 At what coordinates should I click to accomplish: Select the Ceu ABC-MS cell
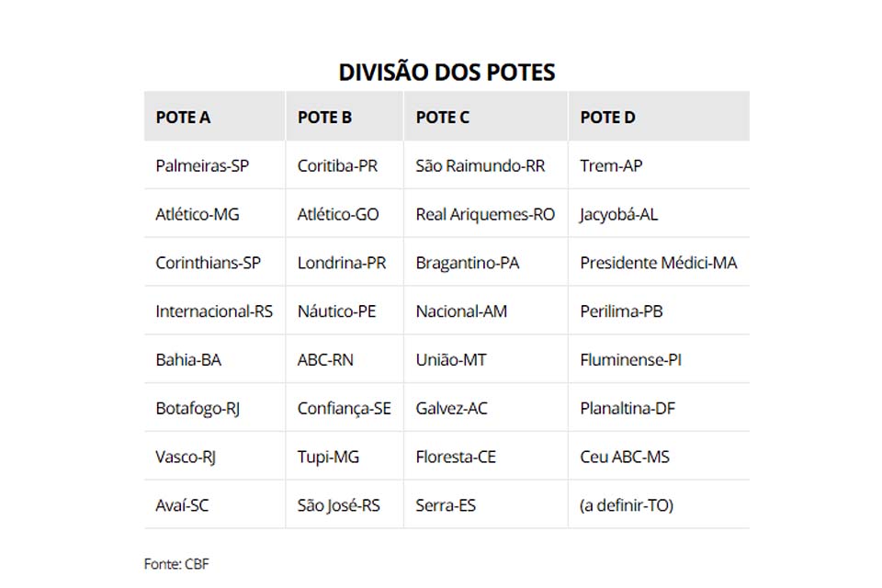(x=625, y=457)
